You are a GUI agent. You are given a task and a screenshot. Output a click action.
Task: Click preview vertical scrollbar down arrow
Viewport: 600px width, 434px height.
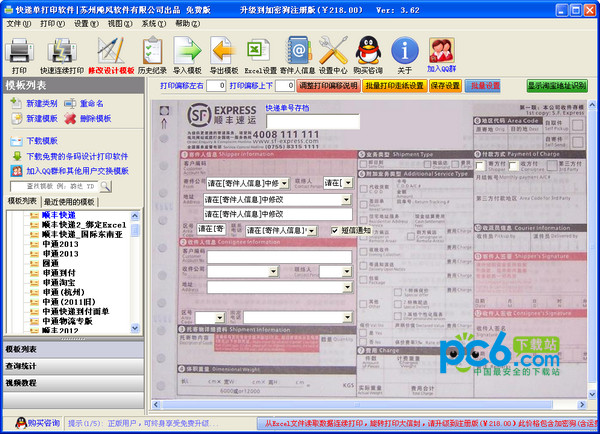click(592, 394)
